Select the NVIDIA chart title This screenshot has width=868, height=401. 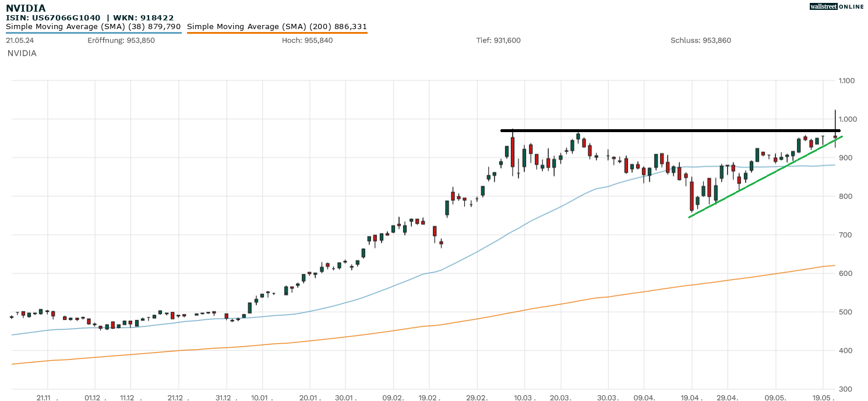click(26, 8)
